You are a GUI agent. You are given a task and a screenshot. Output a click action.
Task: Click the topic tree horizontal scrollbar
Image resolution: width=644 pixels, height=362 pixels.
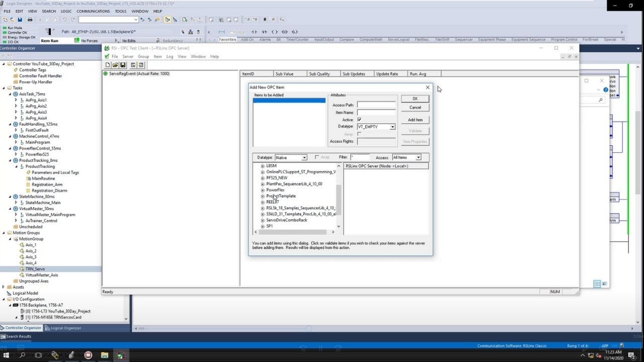click(294, 232)
